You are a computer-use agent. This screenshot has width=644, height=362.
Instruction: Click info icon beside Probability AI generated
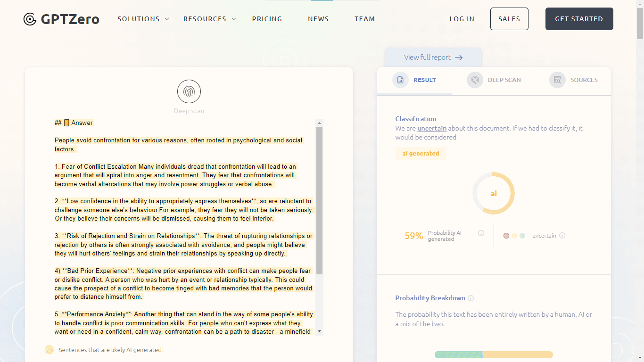481,233
